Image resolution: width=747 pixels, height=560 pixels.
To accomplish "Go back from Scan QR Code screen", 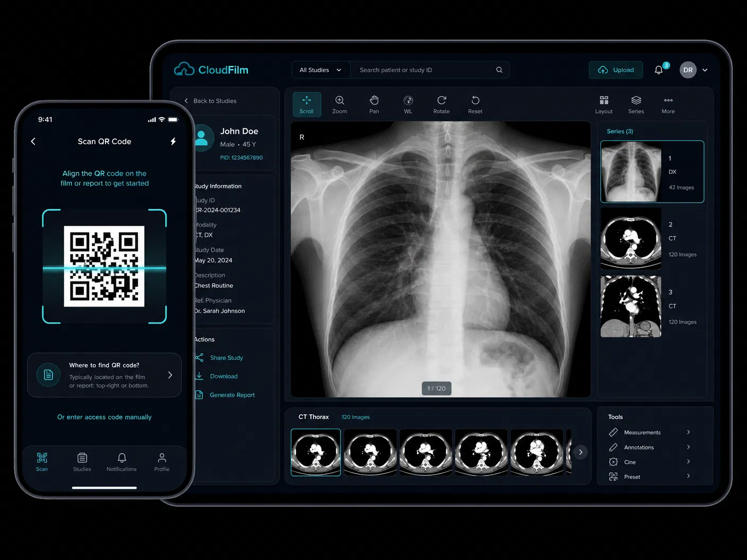I will click(33, 142).
